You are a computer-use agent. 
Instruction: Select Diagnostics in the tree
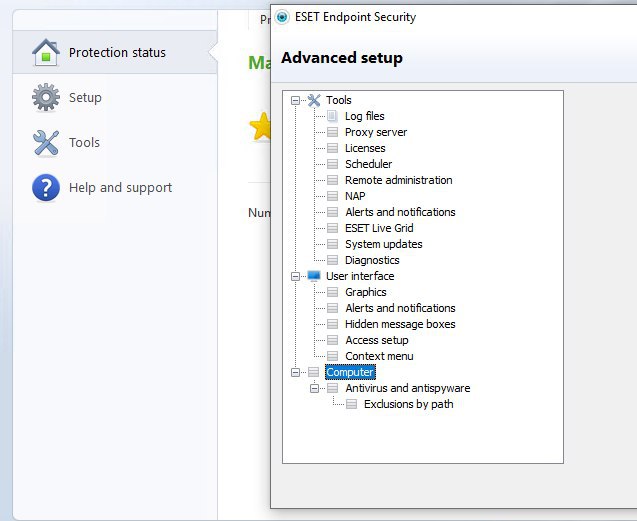coord(372,260)
